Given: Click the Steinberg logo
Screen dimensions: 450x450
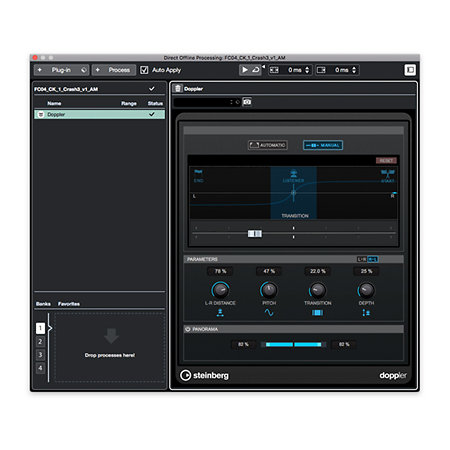Looking at the screenshot, I should point(204,375).
